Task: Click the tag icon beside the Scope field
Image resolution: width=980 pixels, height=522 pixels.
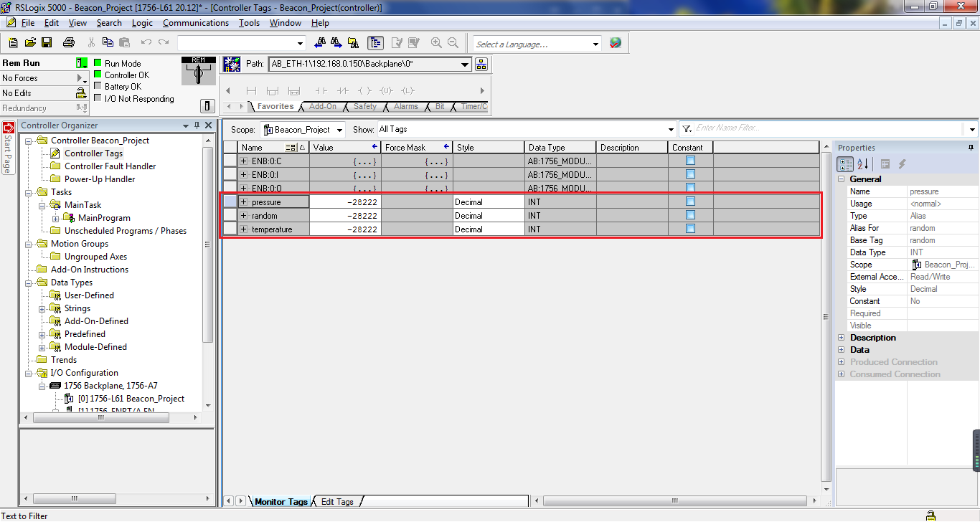Action: tap(268, 130)
